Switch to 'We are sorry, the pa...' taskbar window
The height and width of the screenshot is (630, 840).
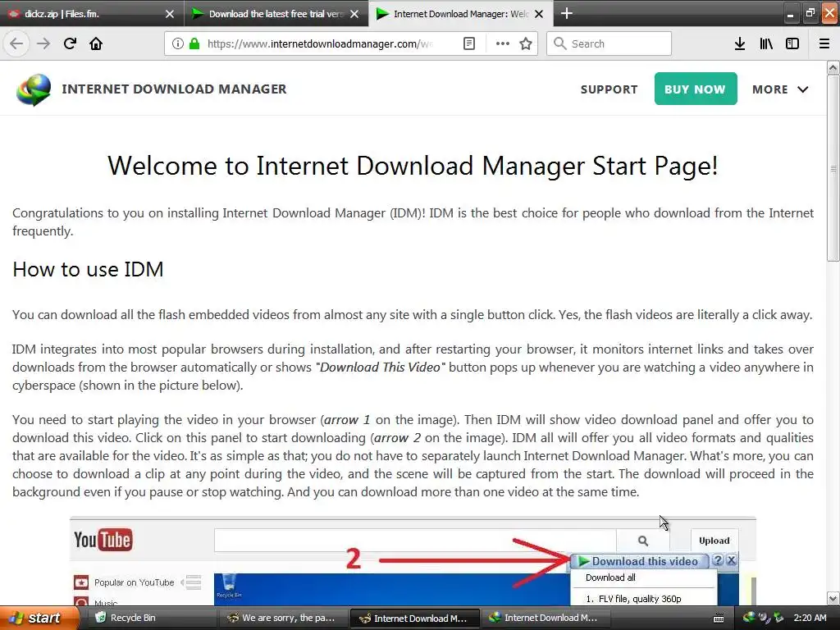click(283, 619)
